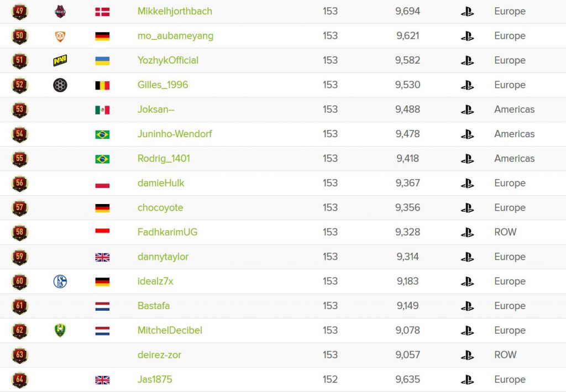Click the Belgium flag beside Gilles_1996

click(x=102, y=85)
